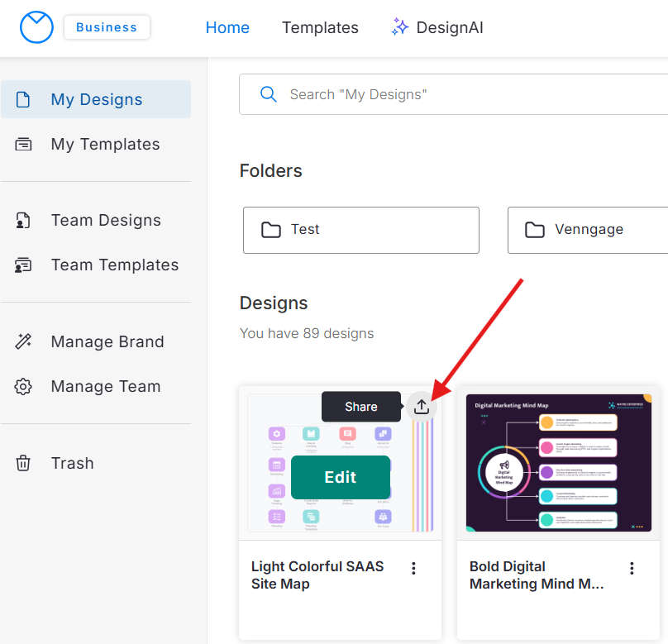Go to My Templates in sidebar

(105, 144)
